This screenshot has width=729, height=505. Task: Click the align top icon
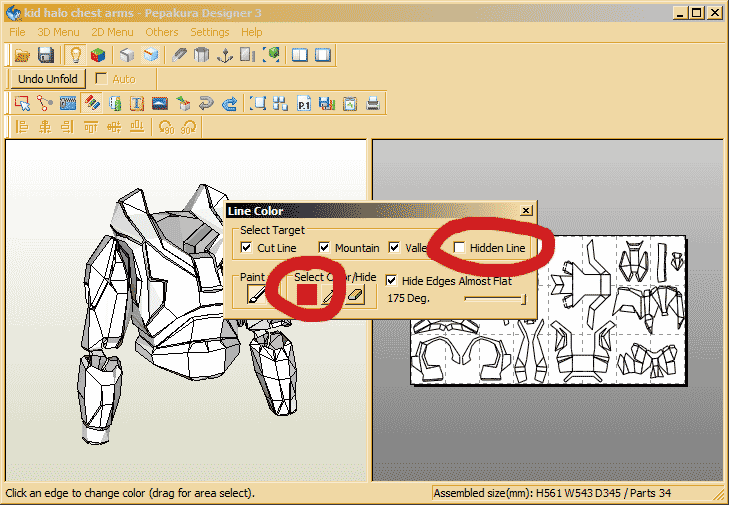(x=91, y=126)
